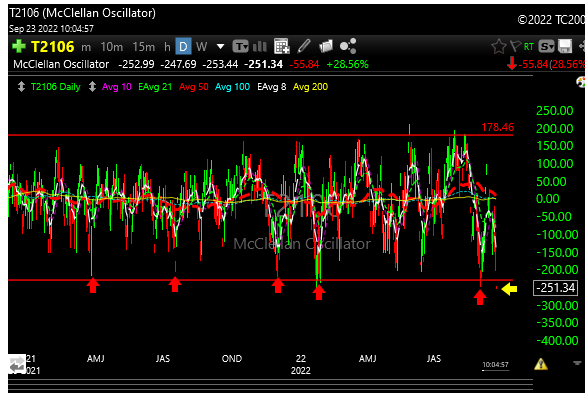Click the T2106 symbol in yellow
The height and width of the screenshot is (393, 585).
[x=53, y=47]
